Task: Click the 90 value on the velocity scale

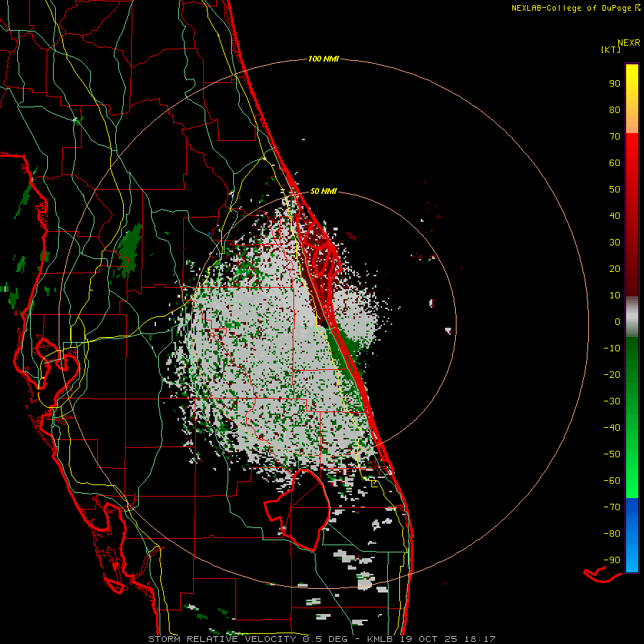Action: [615, 84]
